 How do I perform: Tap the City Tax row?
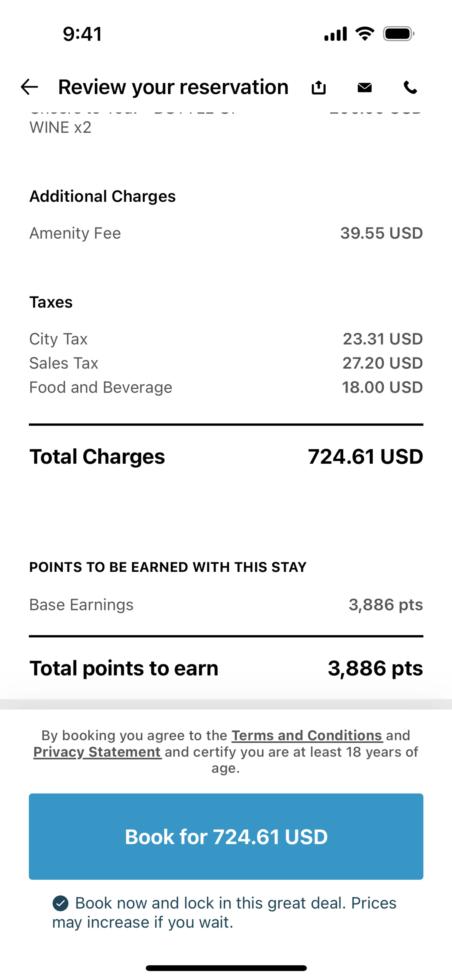pos(226,339)
